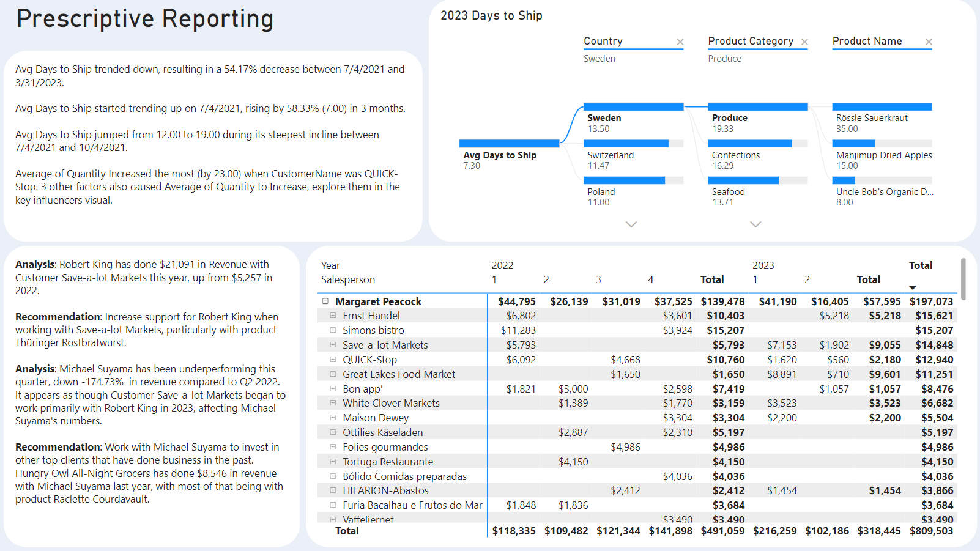Screen dimensions: 980x551
Task: Click the Michael Suyama analysis paragraph
Action: point(150,394)
